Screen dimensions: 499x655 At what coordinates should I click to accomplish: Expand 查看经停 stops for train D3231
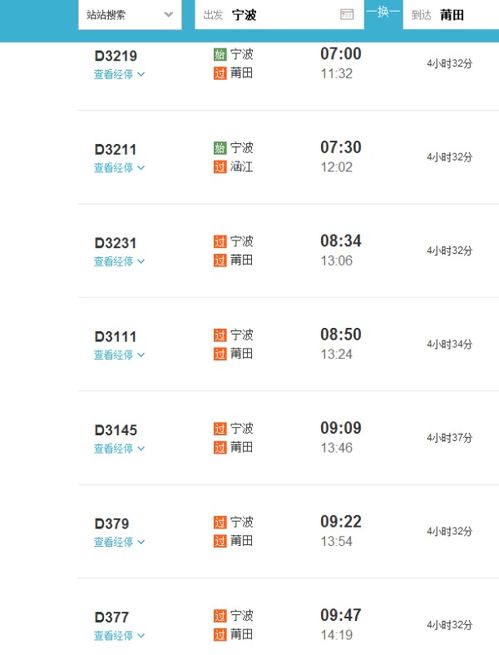(x=119, y=261)
